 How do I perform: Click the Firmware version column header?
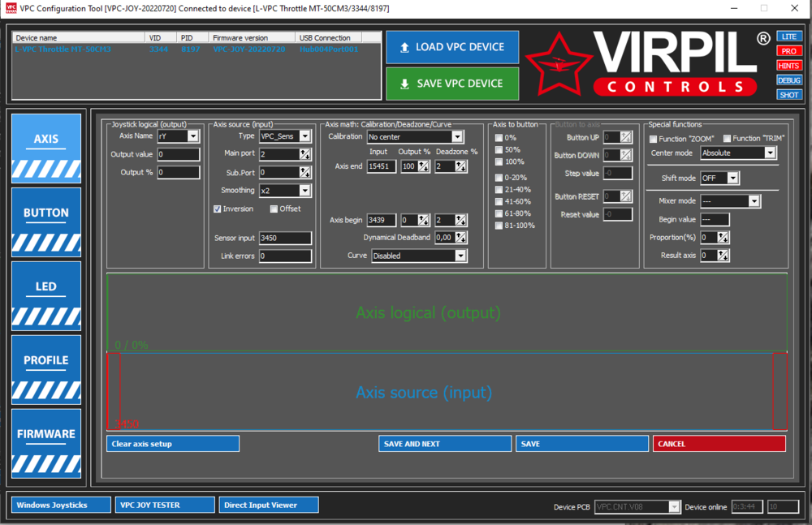(x=252, y=38)
